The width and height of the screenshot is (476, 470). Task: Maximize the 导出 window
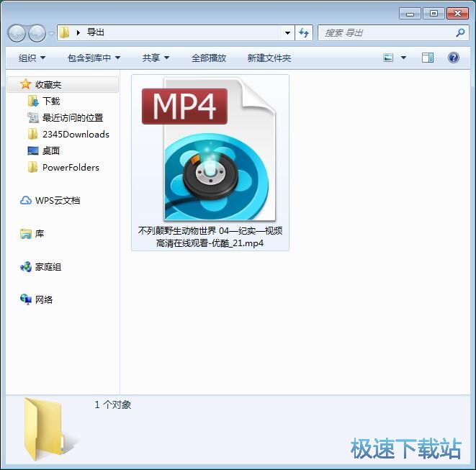pyautogui.click(x=434, y=14)
